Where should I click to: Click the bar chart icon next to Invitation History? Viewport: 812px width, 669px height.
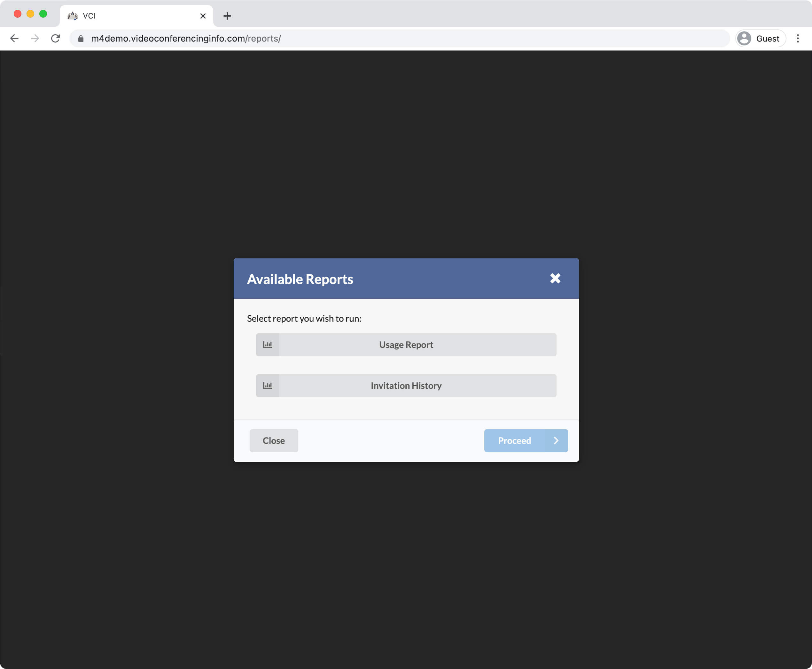click(268, 386)
